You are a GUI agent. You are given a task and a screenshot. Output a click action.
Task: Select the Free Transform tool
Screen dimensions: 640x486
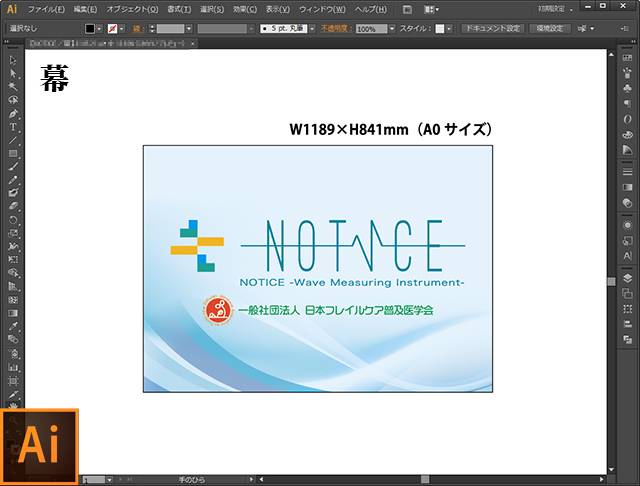[13, 259]
